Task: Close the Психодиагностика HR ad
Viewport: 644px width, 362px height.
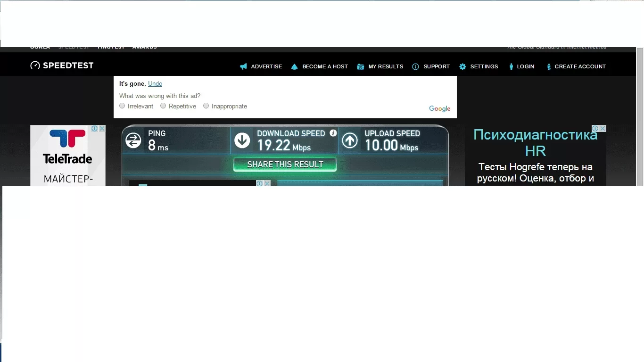Action: coord(603,128)
